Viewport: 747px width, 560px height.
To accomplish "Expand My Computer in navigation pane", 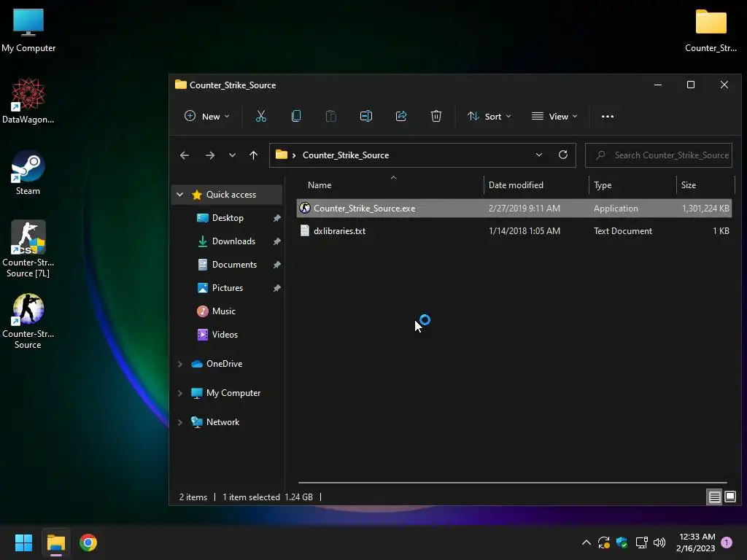I will (x=179, y=393).
